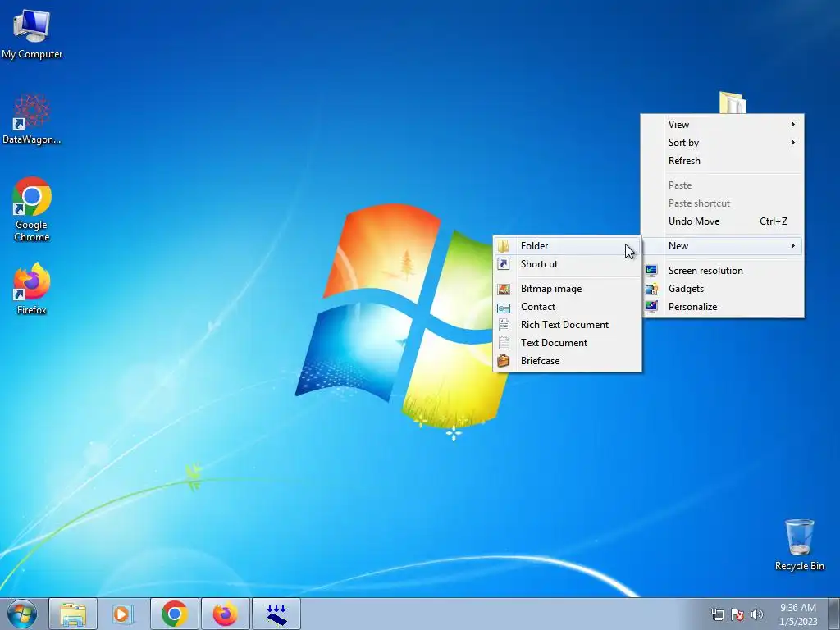
Task: Select the Firefox desktop shortcut
Action: click(32, 288)
